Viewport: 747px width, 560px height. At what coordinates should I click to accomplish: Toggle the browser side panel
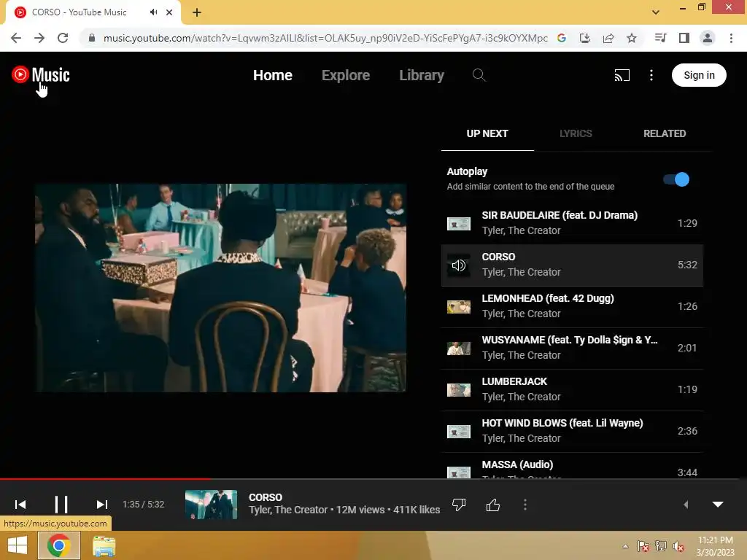(x=684, y=38)
